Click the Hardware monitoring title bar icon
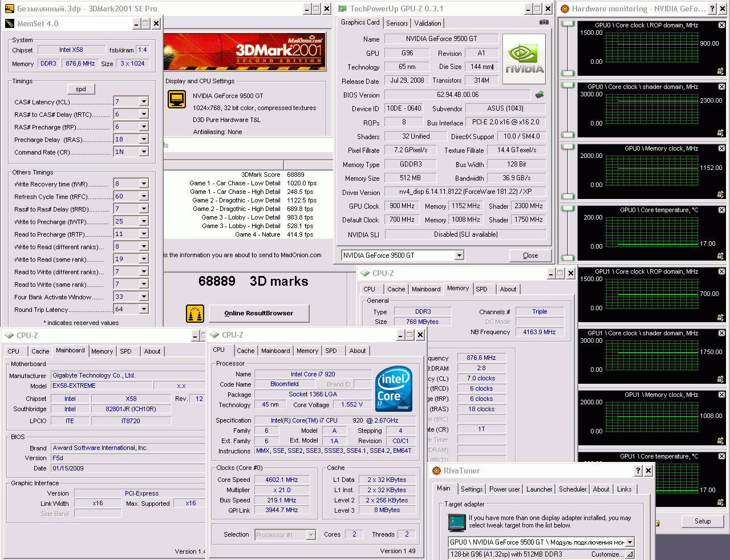This screenshot has width=730, height=560. pyautogui.click(x=565, y=9)
